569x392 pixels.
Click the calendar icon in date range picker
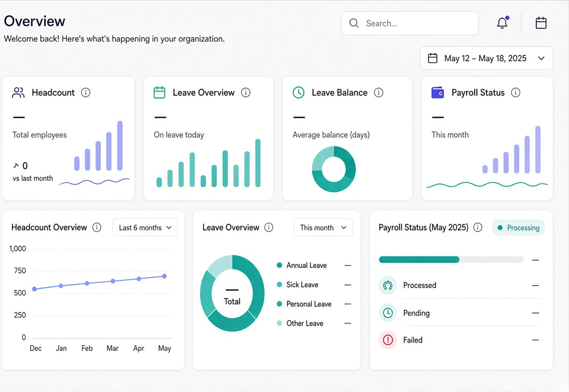pos(433,58)
